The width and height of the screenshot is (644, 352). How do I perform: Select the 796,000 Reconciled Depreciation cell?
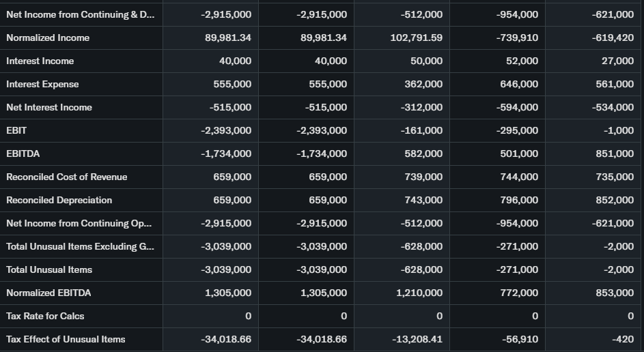pos(518,200)
